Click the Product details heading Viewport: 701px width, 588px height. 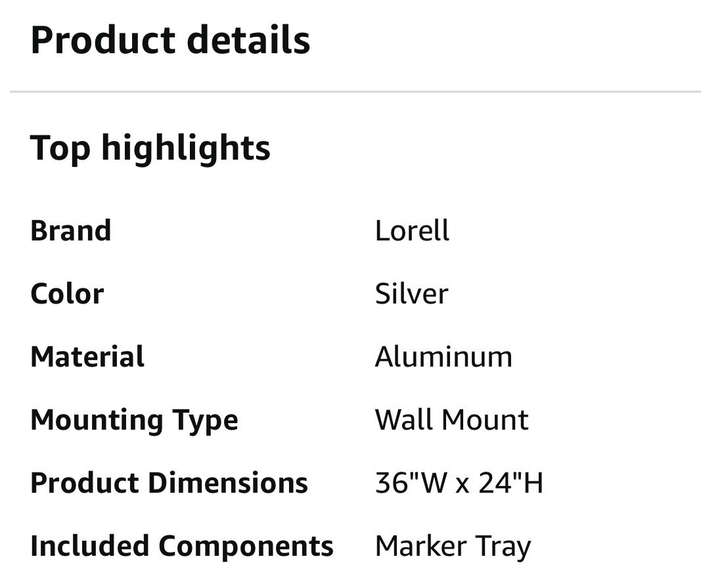point(170,40)
